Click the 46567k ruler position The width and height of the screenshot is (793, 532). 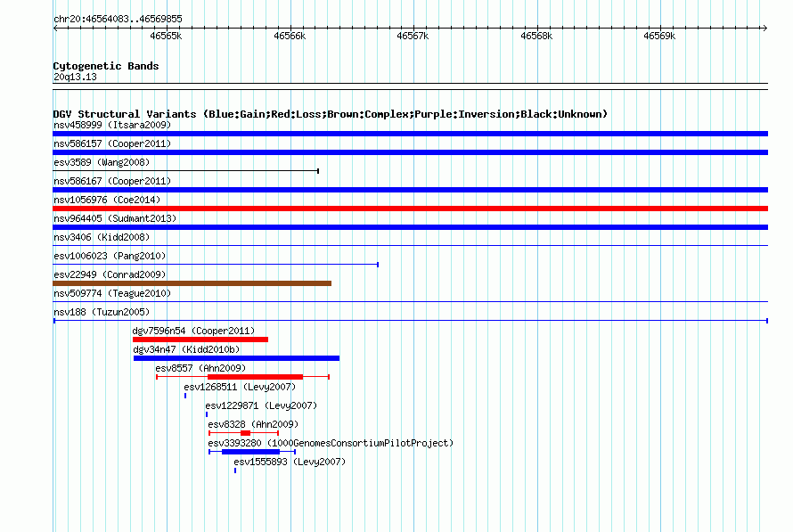coord(413,36)
